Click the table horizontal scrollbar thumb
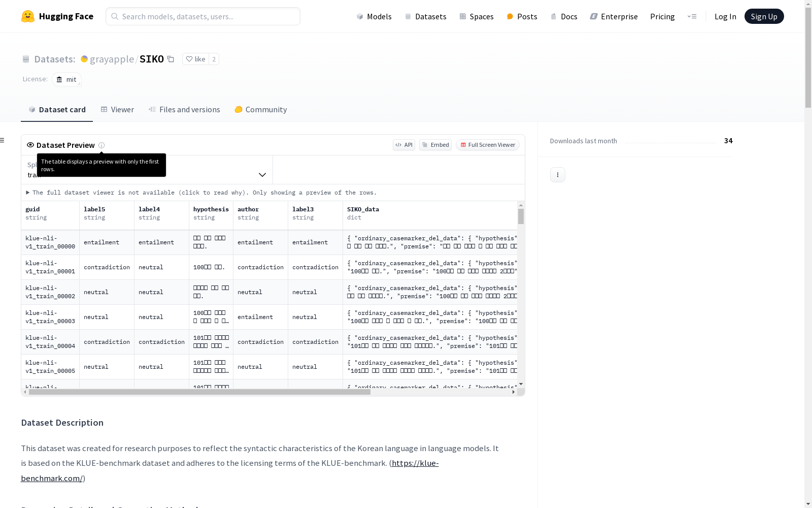812x508 pixels. pyautogui.click(x=199, y=392)
